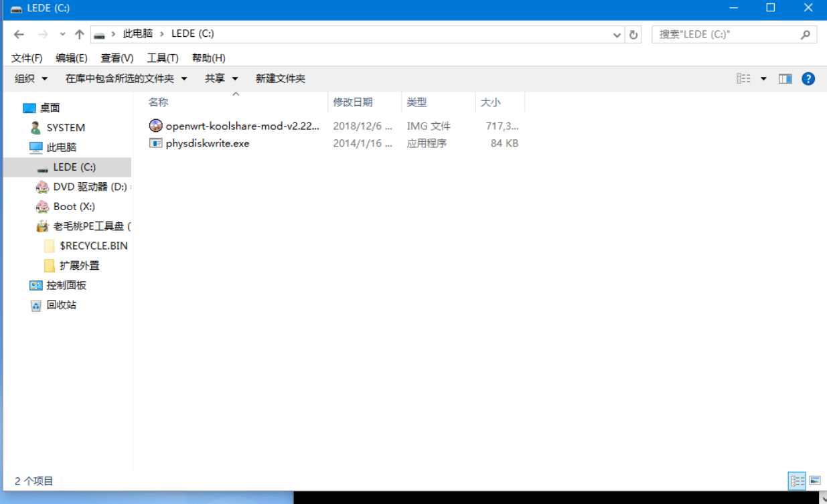
Task: Click the search magnifier icon
Action: click(x=806, y=34)
